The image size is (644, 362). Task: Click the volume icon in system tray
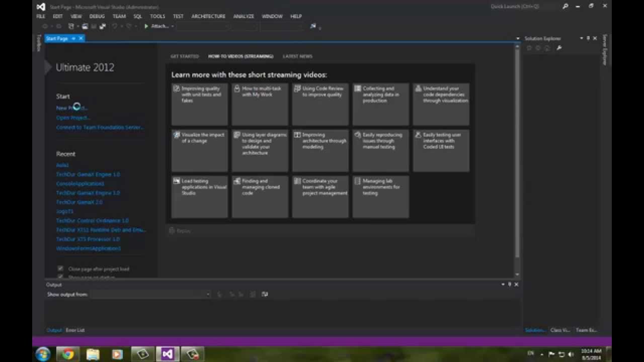[x=571, y=354]
